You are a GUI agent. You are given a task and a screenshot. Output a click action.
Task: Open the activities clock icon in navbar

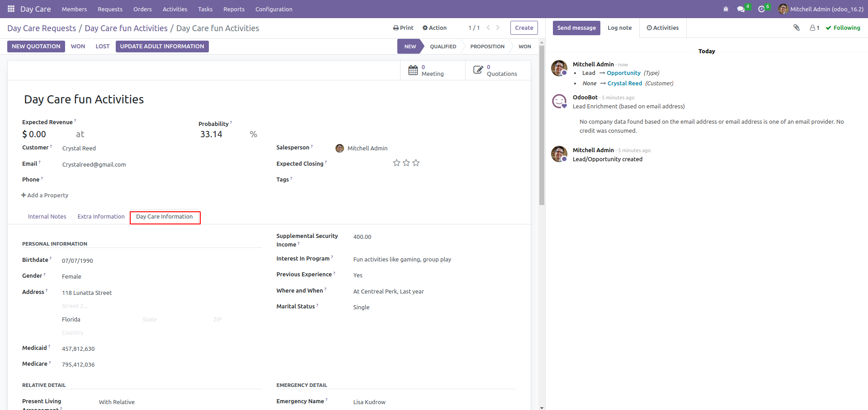click(x=761, y=9)
